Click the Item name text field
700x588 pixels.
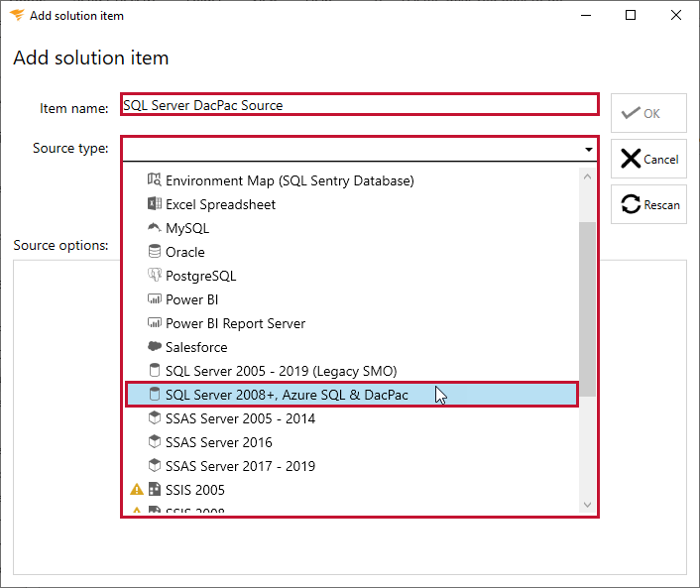click(x=359, y=104)
